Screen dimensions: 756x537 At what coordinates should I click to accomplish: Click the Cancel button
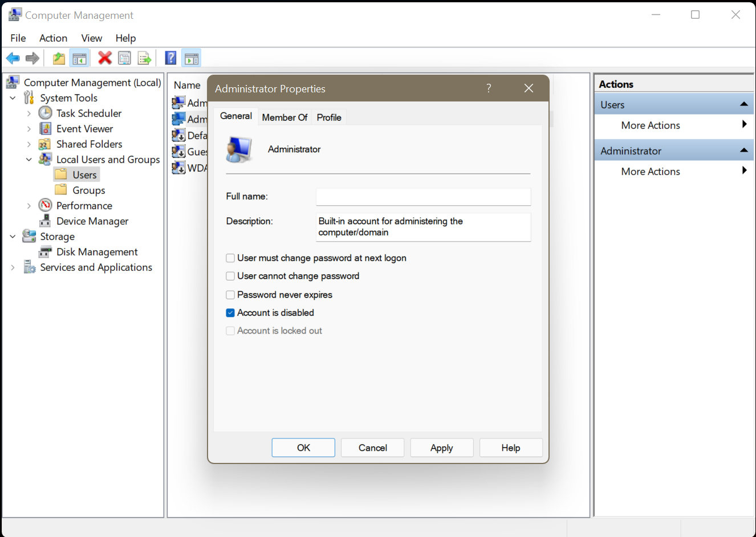point(373,447)
